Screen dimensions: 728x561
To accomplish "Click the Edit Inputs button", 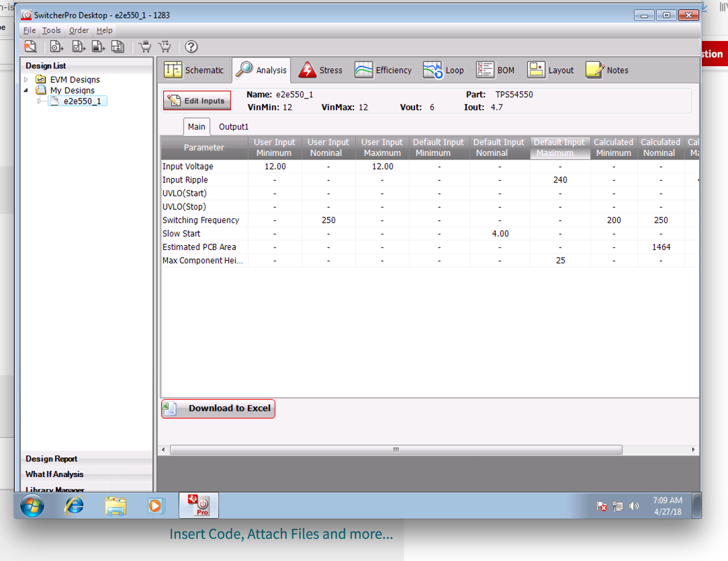I will 197,100.
